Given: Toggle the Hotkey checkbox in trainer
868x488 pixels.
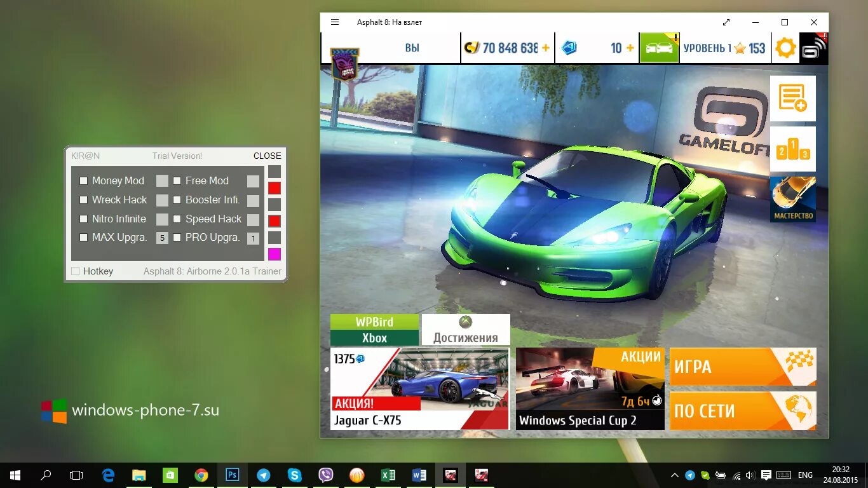Looking at the screenshot, I should [x=76, y=271].
